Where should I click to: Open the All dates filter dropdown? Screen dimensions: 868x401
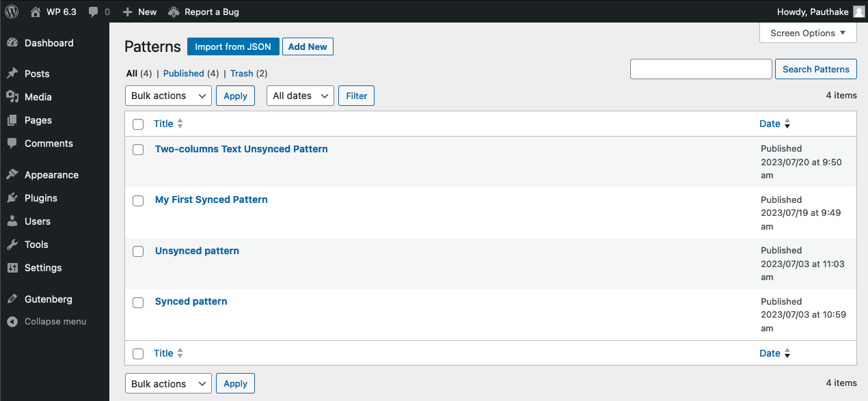(x=300, y=96)
